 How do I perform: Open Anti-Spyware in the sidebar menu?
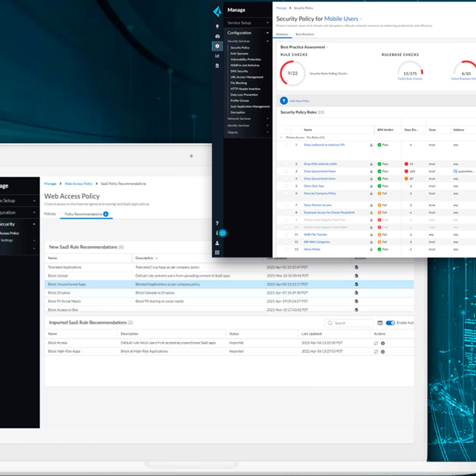[x=239, y=54]
